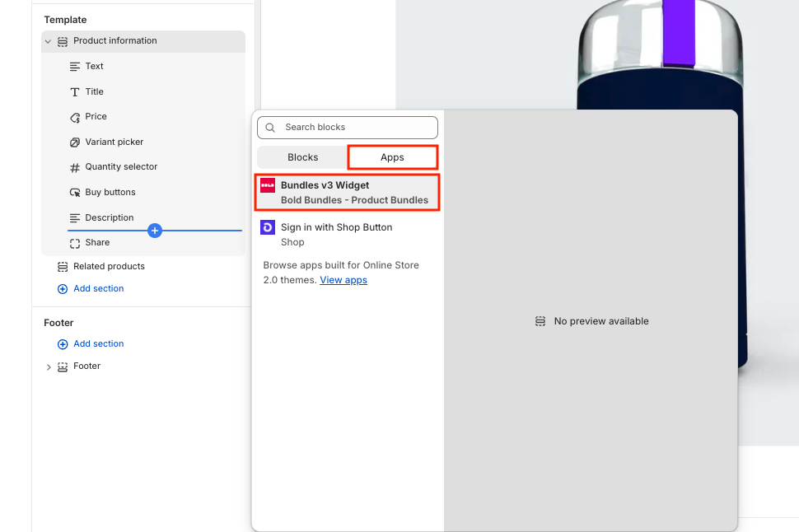Add the Bundles v3 Widget block

click(348, 193)
